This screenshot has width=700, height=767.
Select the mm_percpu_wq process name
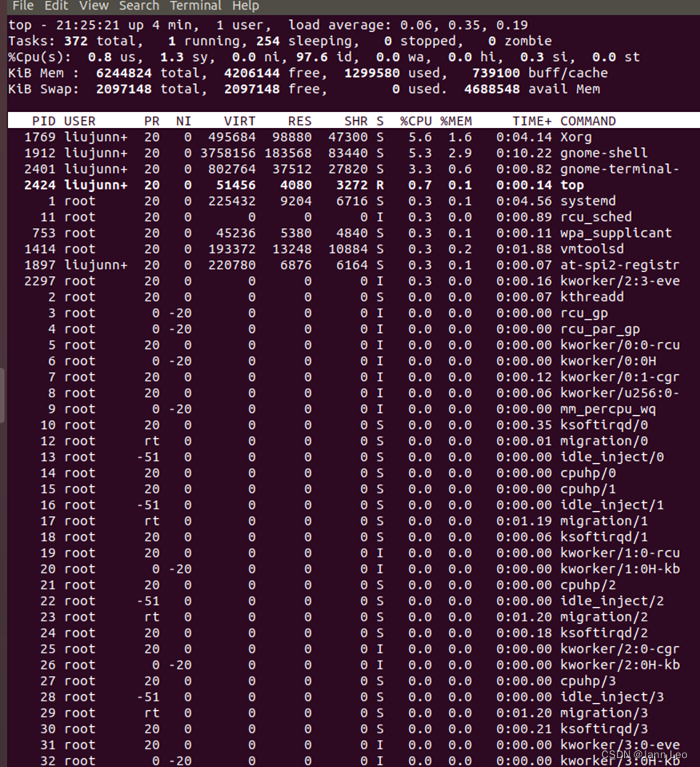(608, 409)
